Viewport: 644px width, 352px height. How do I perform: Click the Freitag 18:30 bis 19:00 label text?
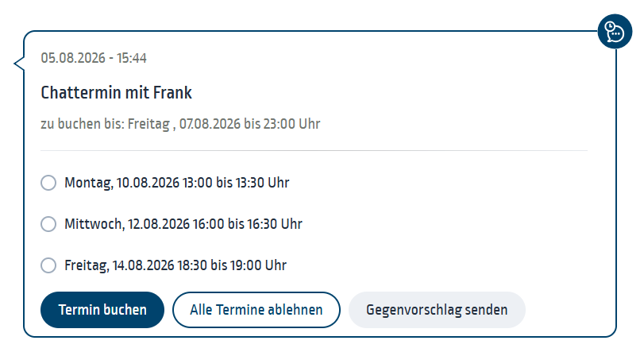tap(175, 265)
